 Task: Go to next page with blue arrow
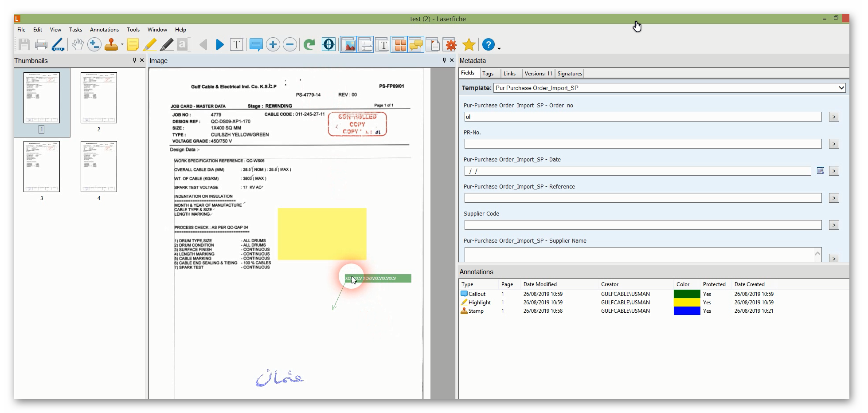coord(220,45)
